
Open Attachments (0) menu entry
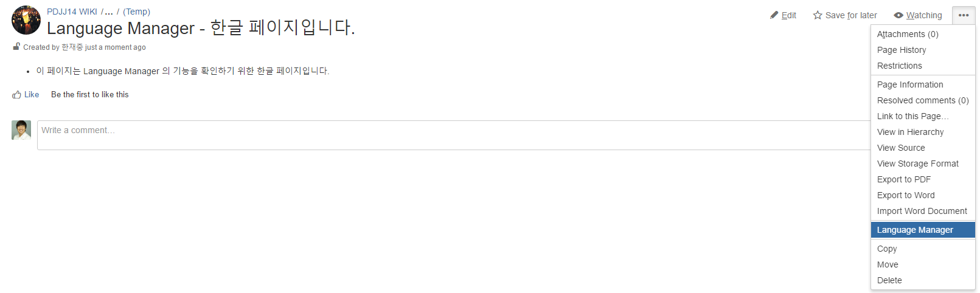(x=908, y=34)
